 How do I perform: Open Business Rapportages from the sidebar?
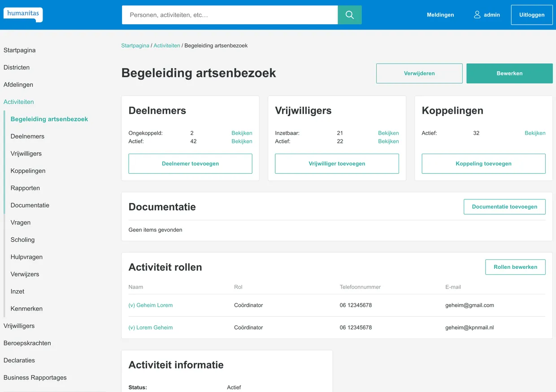click(x=35, y=378)
